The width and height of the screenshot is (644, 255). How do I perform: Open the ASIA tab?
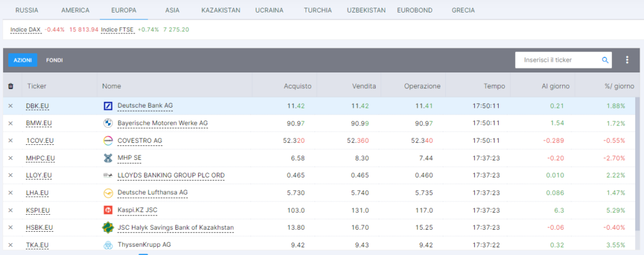pyautogui.click(x=172, y=10)
